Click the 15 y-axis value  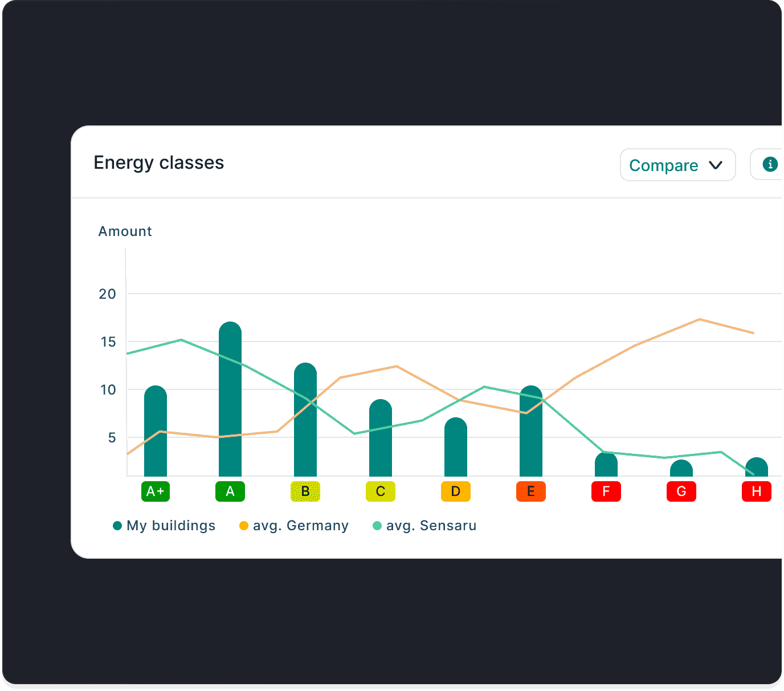click(108, 342)
